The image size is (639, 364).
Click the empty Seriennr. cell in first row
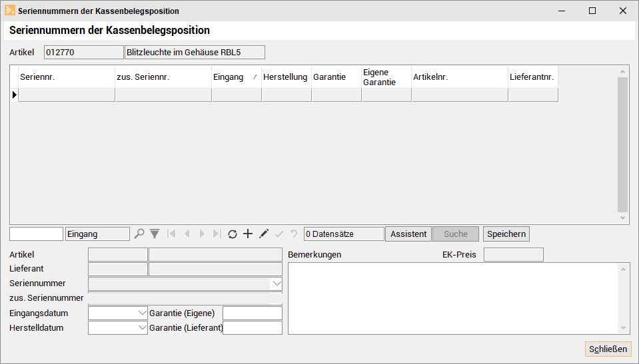pos(67,95)
